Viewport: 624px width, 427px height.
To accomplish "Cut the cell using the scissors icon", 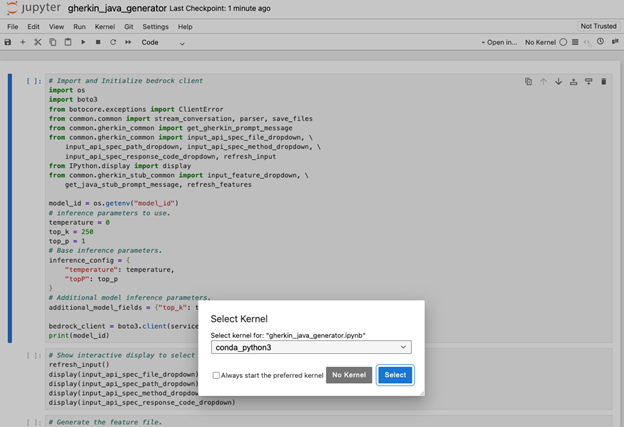I will tap(38, 43).
